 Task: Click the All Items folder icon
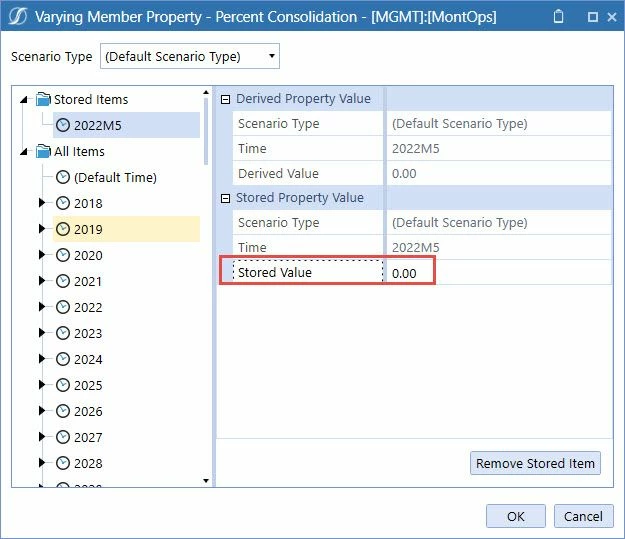click(x=43, y=151)
